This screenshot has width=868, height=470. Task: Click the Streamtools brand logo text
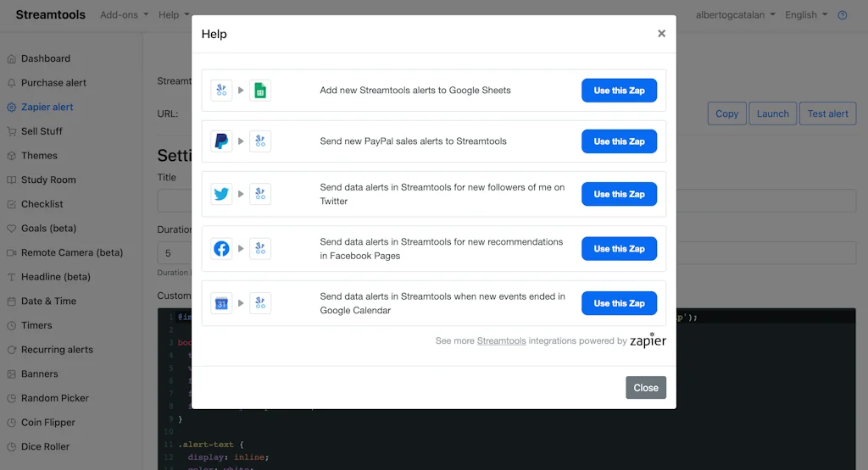[50, 15]
